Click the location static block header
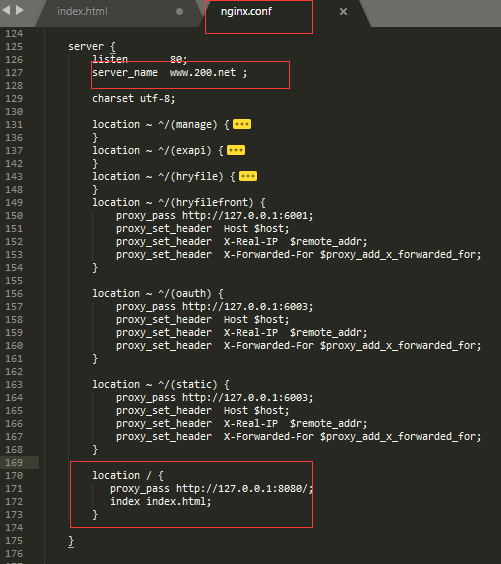 coord(161,385)
